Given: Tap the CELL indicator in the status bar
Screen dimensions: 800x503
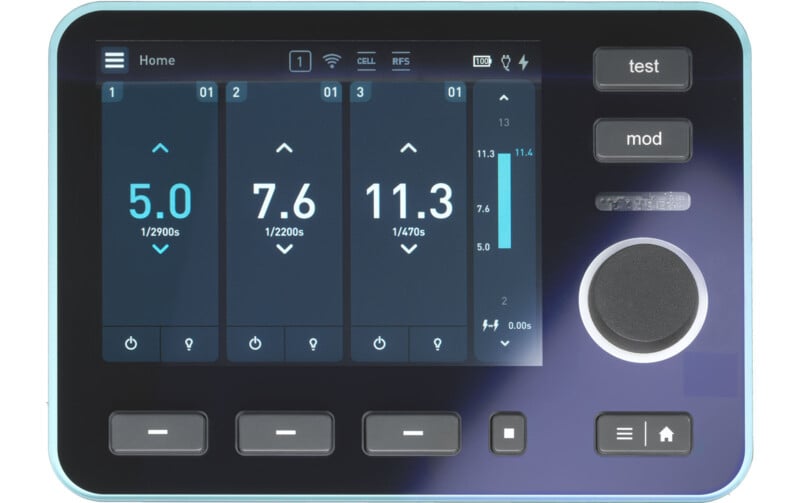Looking at the screenshot, I should (366, 61).
